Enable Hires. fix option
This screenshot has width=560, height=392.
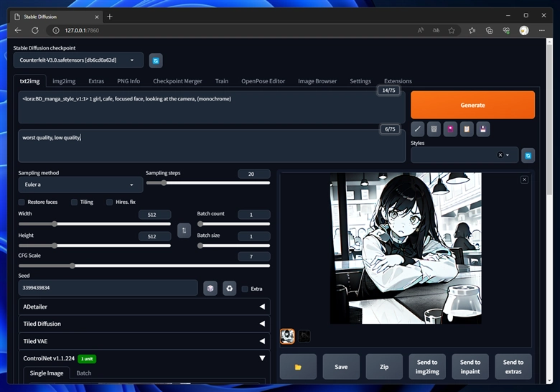pos(110,202)
